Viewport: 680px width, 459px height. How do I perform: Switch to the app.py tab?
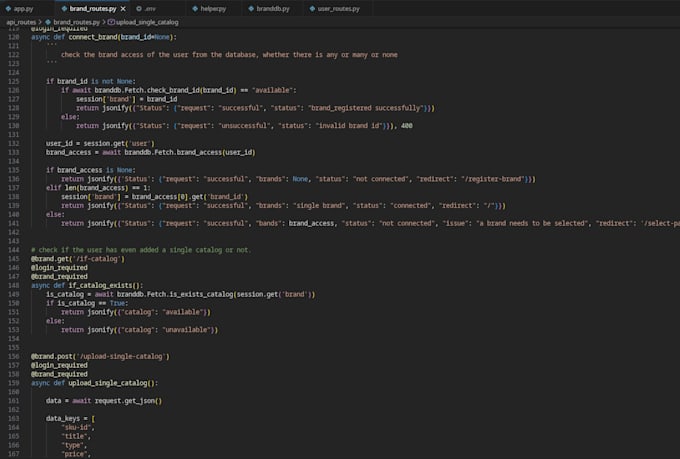23,9
